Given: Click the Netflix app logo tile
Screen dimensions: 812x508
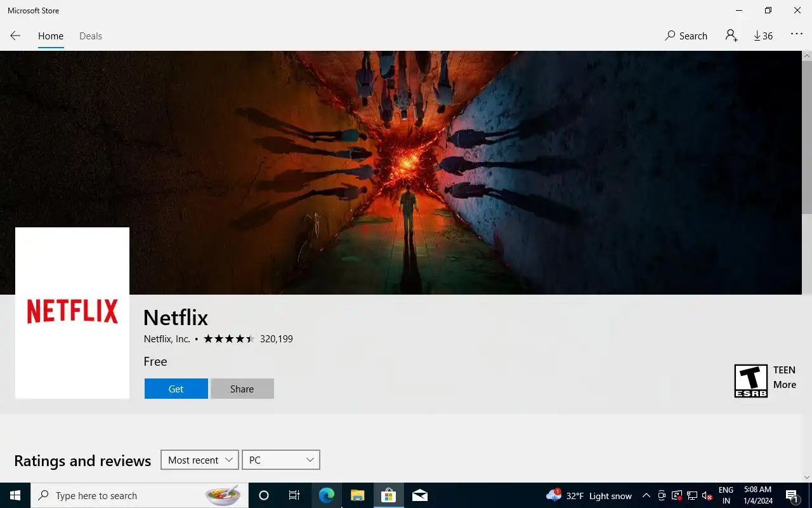Looking at the screenshot, I should pos(72,313).
